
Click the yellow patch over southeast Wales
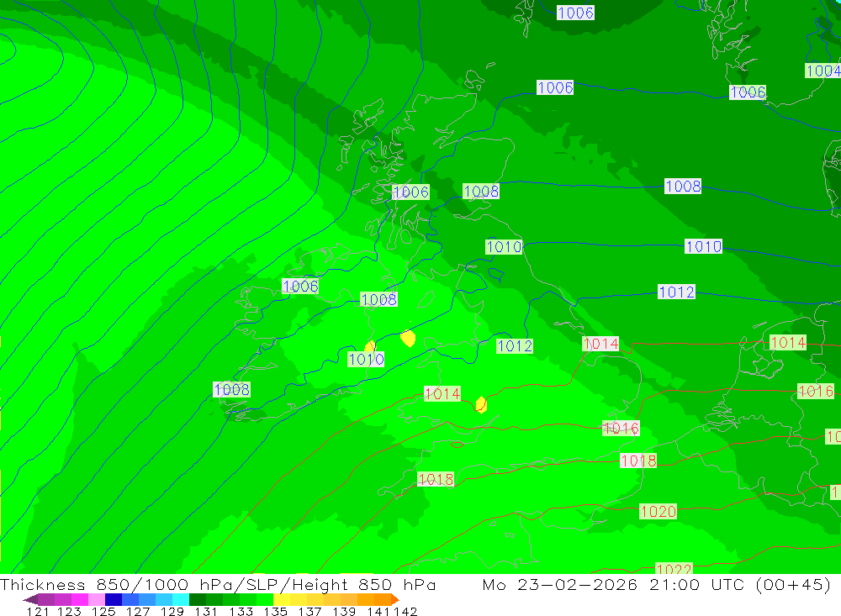[481, 405]
